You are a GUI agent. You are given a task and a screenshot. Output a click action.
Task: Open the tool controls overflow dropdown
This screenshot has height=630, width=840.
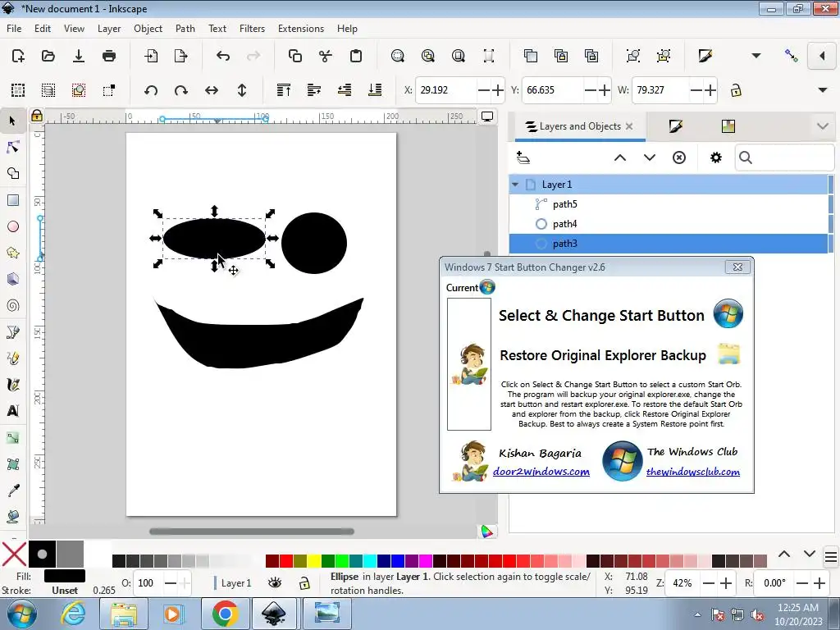tap(823, 90)
